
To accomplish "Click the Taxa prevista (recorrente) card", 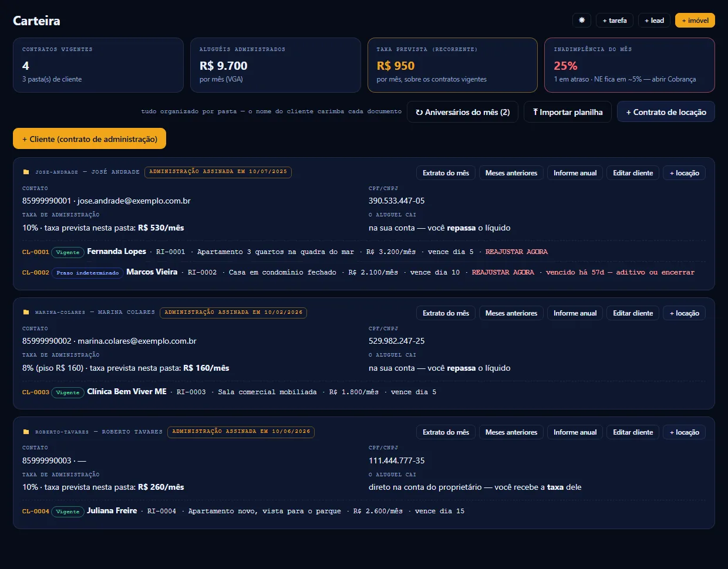I will (x=452, y=65).
